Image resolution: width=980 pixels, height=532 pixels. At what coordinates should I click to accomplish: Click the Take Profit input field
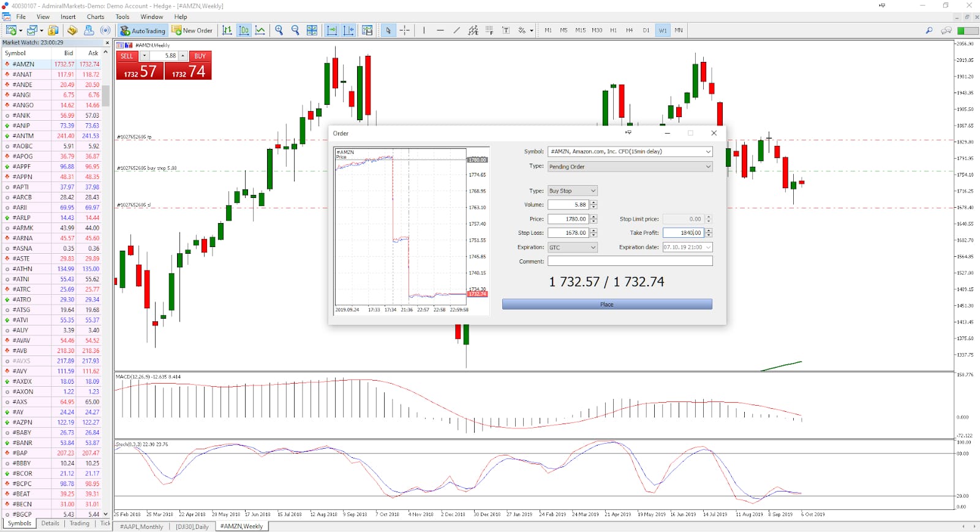click(x=683, y=233)
